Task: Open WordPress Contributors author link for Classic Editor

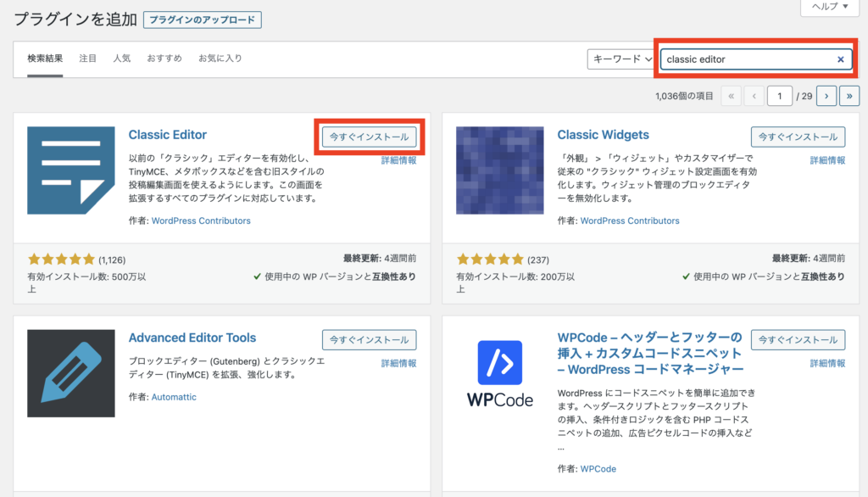Action: click(201, 221)
